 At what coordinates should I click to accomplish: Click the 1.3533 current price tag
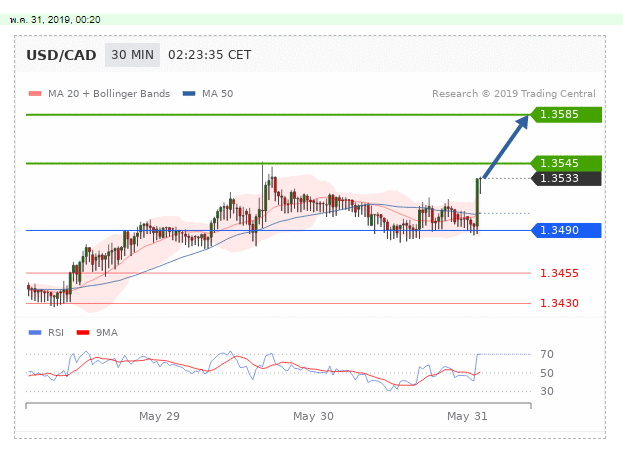click(567, 178)
